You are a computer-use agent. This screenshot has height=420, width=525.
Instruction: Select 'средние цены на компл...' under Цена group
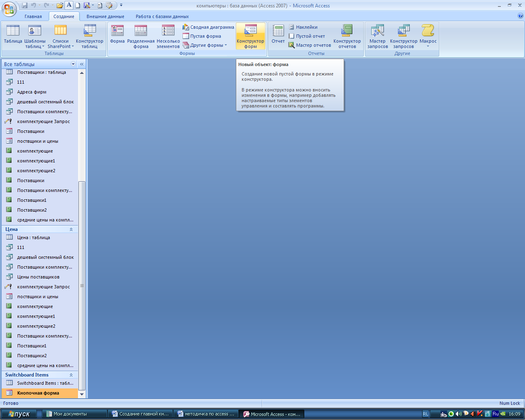tap(40, 365)
